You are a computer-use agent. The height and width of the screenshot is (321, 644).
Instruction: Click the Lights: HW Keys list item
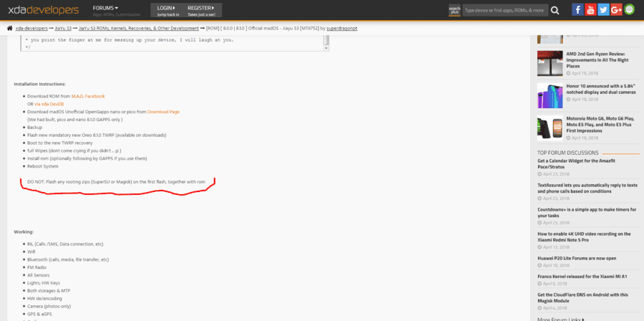[x=44, y=283]
